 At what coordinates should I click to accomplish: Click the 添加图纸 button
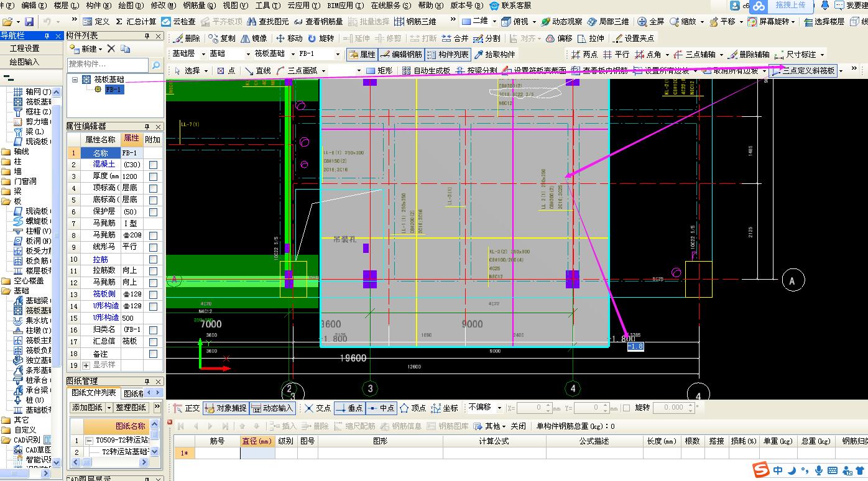tap(88, 408)
